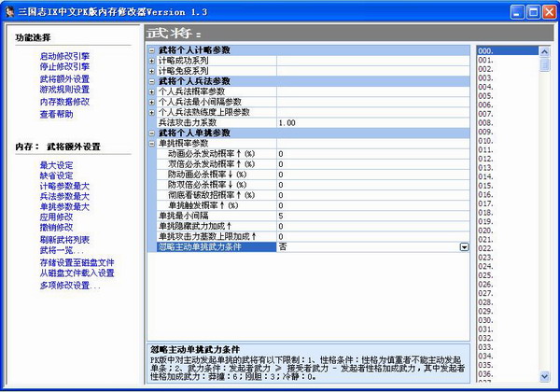
Task: Select general 010. in list
Action: click(x=508, y=141)
